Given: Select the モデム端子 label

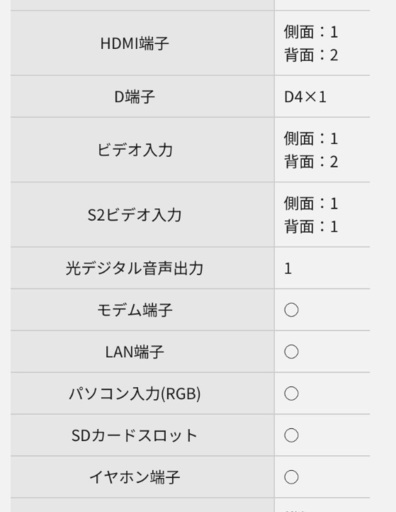Looking at the screenshot, I should pyautogui.click(x=135, y=310).
